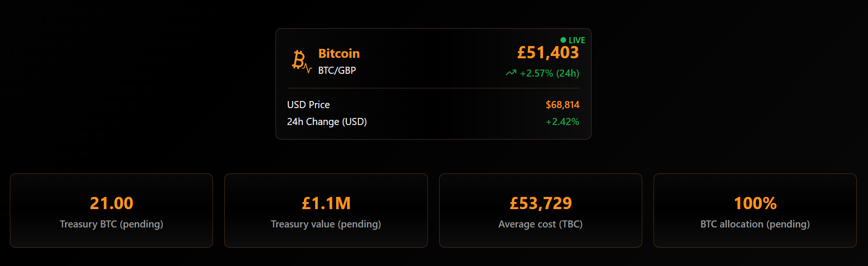This screenshot has width=868, height=266.
Task: Open the Treasury BTC (pending) card
Action: tap(111, 211)
